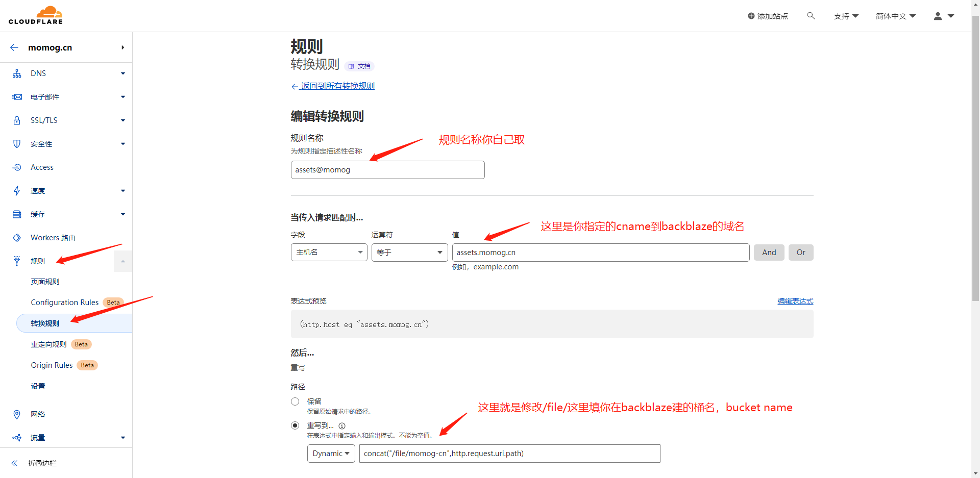This screenshot has width=980, height=478.
Task: Click the 编辑表达式 link
Action: click(795, 301)
